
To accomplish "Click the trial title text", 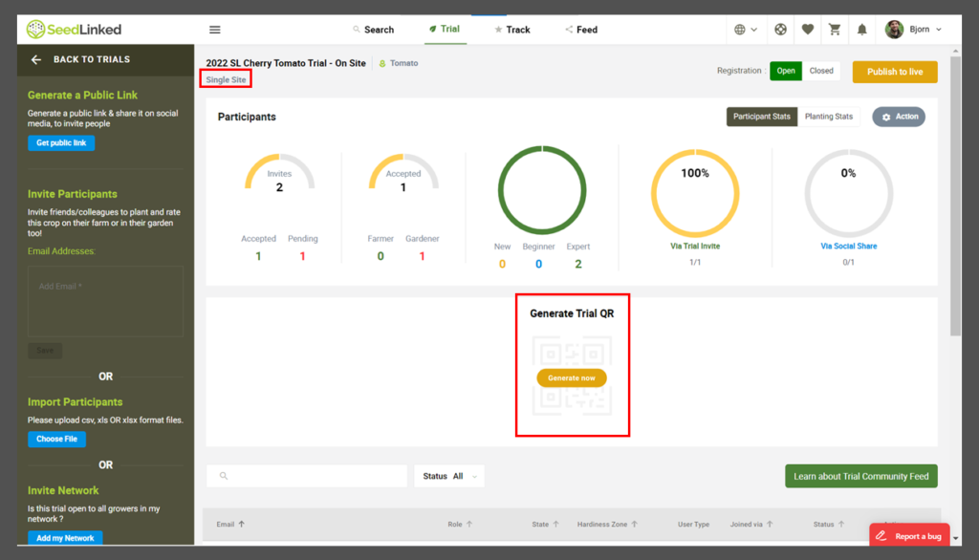I will point(286,63).
